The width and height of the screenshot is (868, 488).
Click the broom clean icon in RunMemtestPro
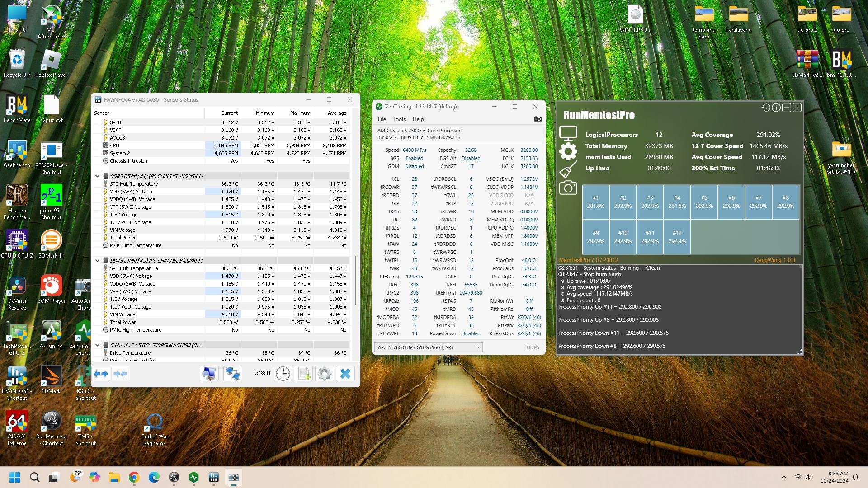coord(568,170)
